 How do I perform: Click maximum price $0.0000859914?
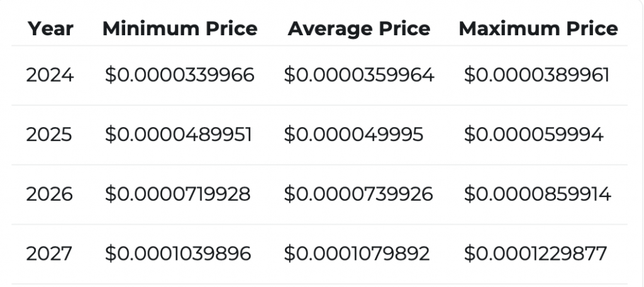[538, 194]
